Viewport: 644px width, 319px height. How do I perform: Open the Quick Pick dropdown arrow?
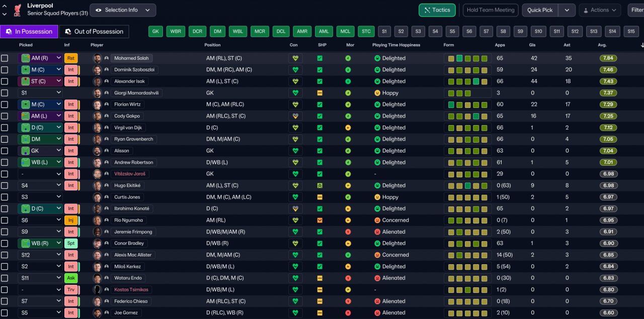coord(567,10)
